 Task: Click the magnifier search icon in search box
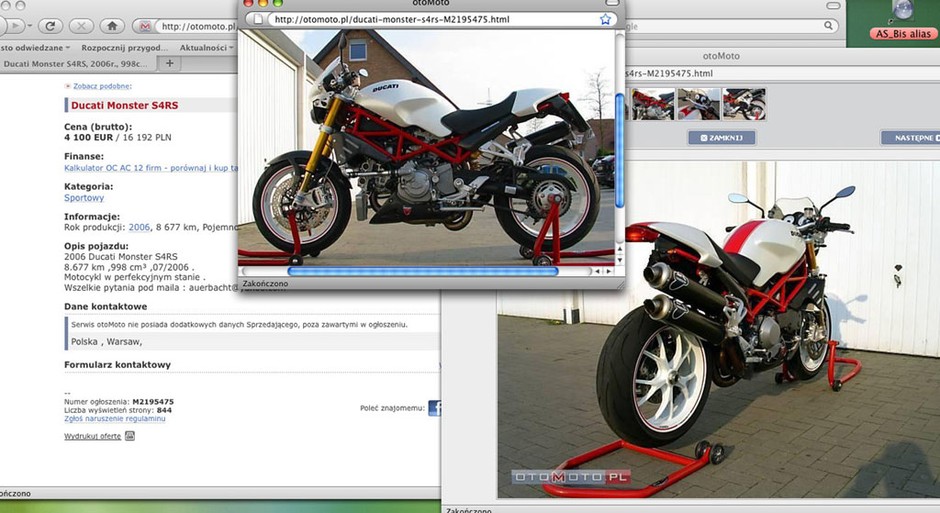[828, 26]
